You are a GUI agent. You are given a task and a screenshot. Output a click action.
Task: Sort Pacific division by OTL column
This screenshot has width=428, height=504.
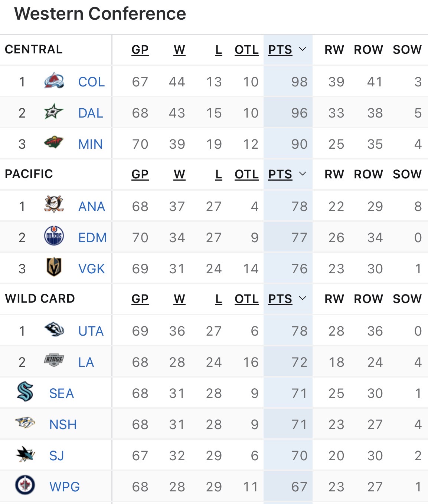(246, 174)
